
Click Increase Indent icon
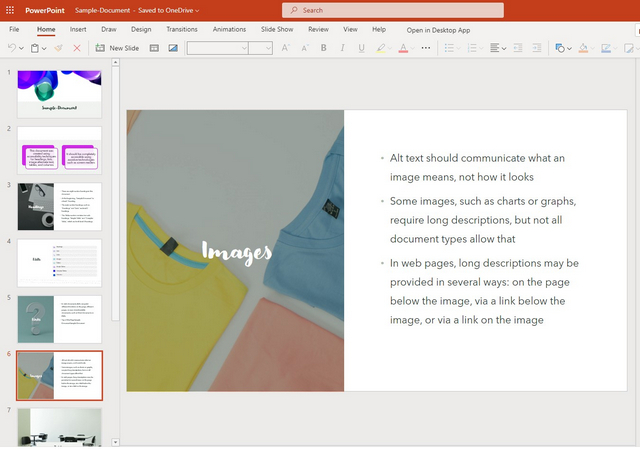click(x=537, y=48)
